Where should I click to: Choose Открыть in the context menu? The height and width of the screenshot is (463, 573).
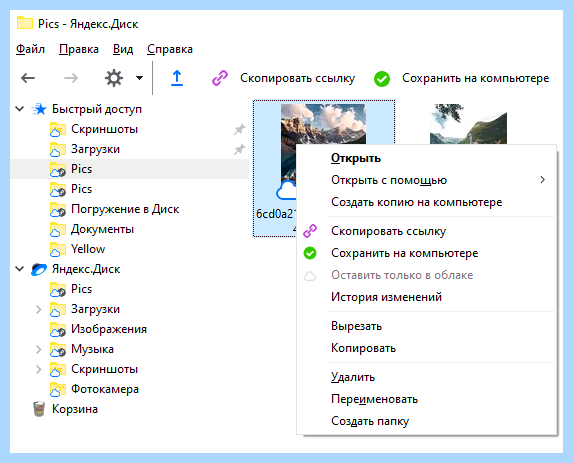[356, 158]
